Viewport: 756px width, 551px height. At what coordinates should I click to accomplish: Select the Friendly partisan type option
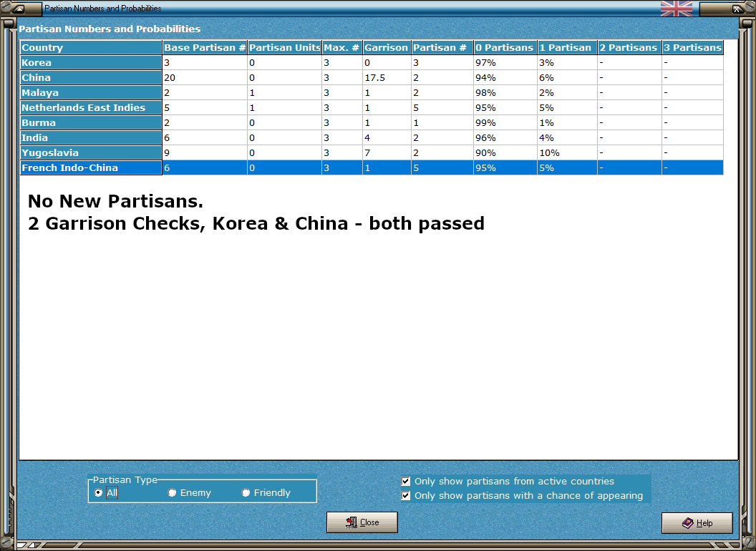coord(246,492)
